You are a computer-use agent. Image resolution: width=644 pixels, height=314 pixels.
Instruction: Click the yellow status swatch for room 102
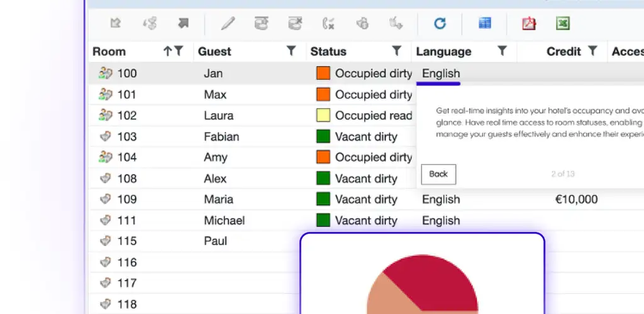[323, 116]
